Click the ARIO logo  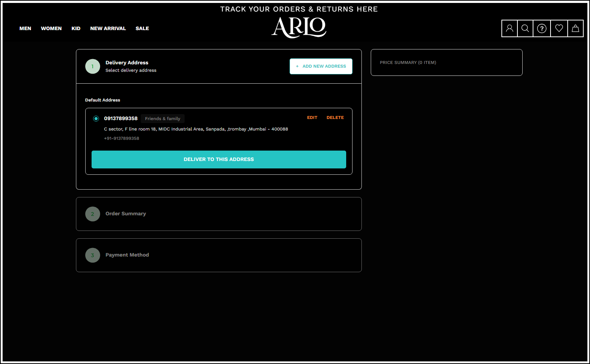[299, 28]
